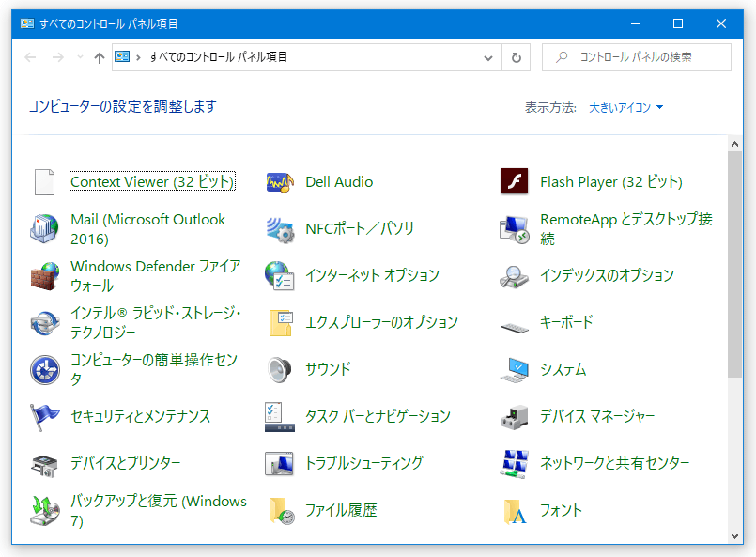This screenshot has width=756, height=557.
Task: Click the システム link text
Action: click(563, 369)
